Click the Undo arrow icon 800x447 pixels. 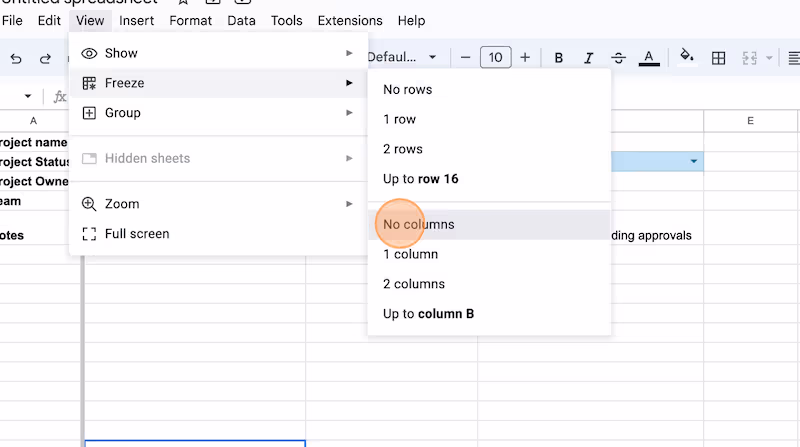pos(16,59)
